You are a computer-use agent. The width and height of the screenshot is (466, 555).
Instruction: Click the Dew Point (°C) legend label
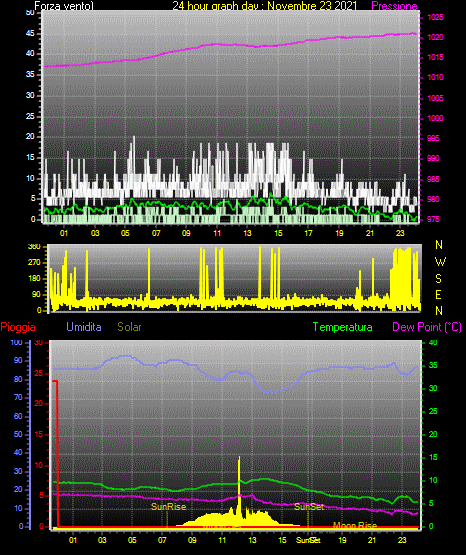coord(427,327)
